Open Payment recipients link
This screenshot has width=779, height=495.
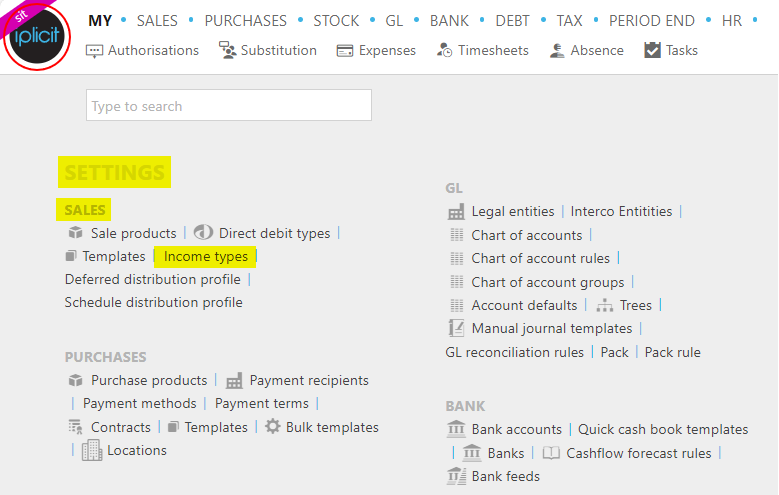[x=309, y=381]
